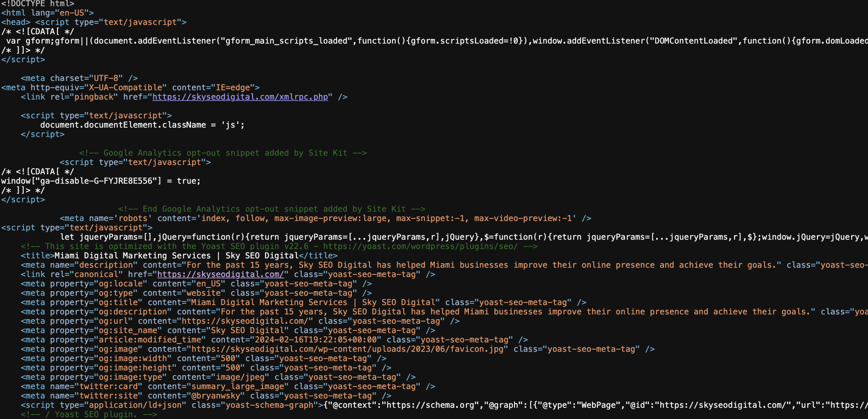Click the og:image favicon.jpg meta line
Image resolution: width=868 pixels, height=419 pixels.
pyautogui.click(x=337, y=349)
